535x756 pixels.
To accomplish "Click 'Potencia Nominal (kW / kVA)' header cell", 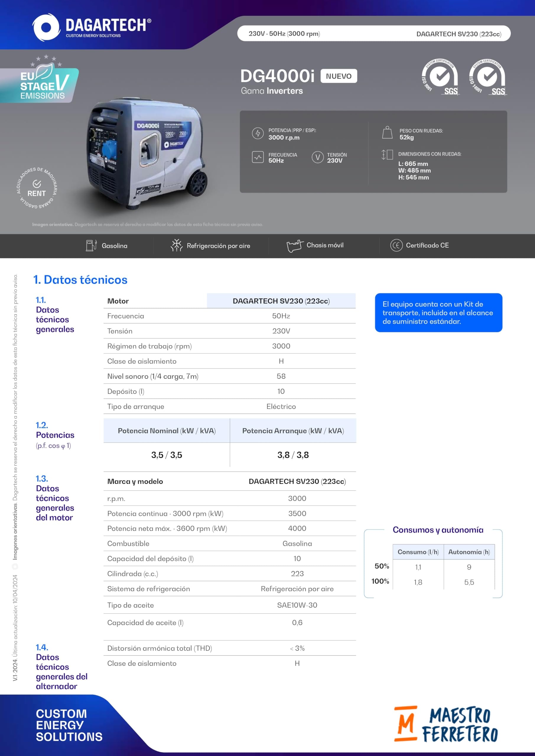I will coord(167,431).
